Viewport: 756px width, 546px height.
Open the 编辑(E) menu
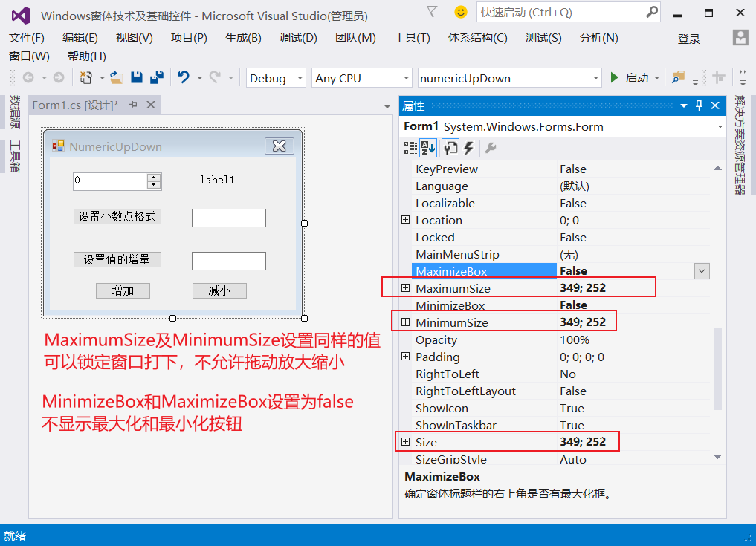click(80, 38)
